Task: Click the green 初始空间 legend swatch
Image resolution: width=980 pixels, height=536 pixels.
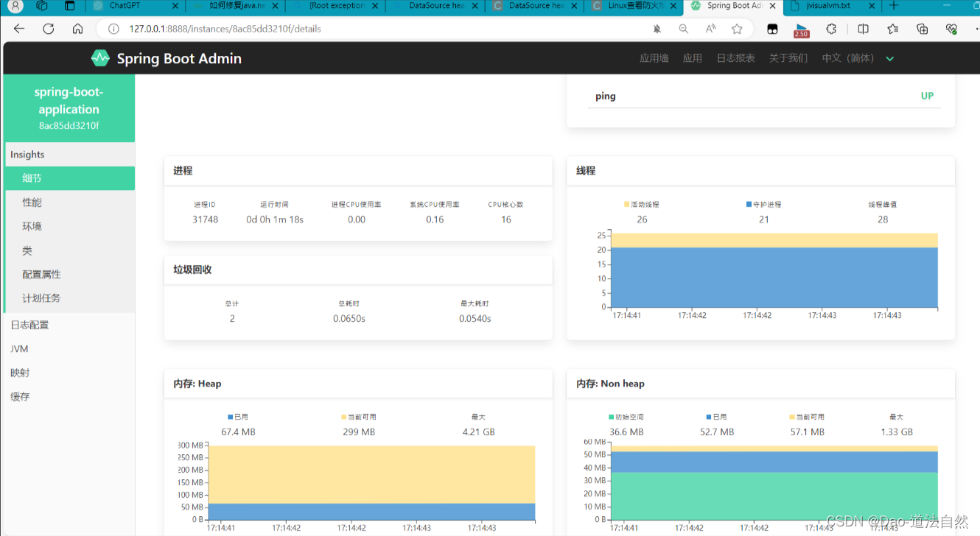Action: 612,417
